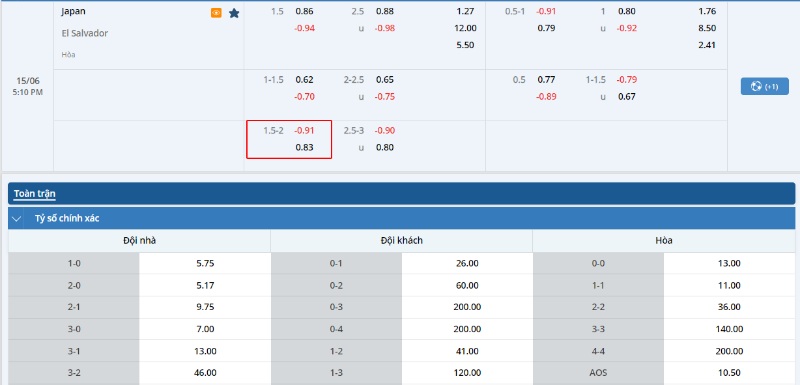The width and height of the screenshot is (800, 385).
Task: Select AOS odds 10.50
Action: [729, 373]
